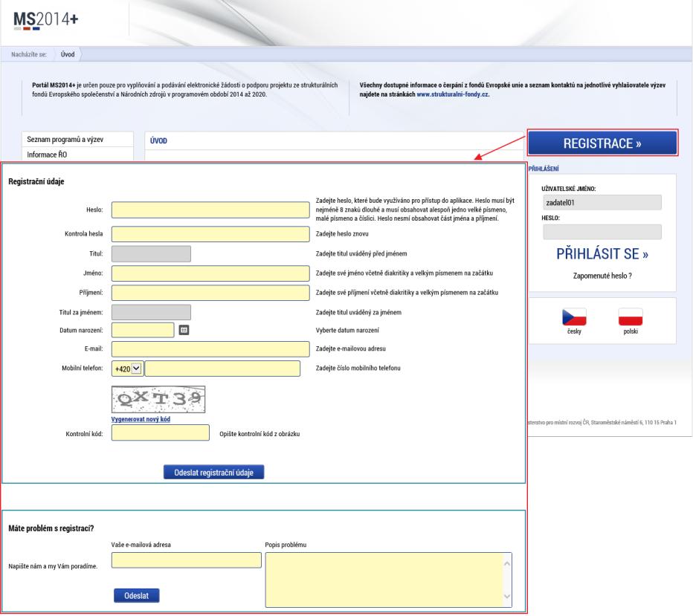Click PŘIHLÁSIT SE to log in
The height and width of the screenshot is (616, 693).
tap(602, 254)
